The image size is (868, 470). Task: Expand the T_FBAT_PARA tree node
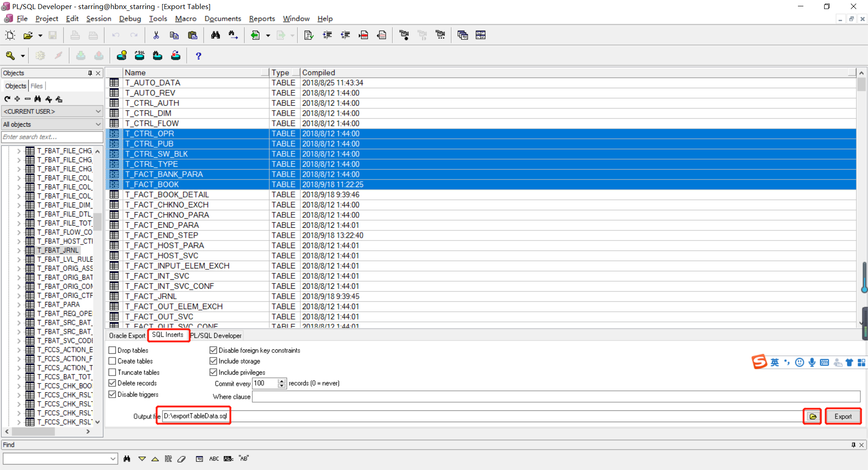[x=19, y=305]
